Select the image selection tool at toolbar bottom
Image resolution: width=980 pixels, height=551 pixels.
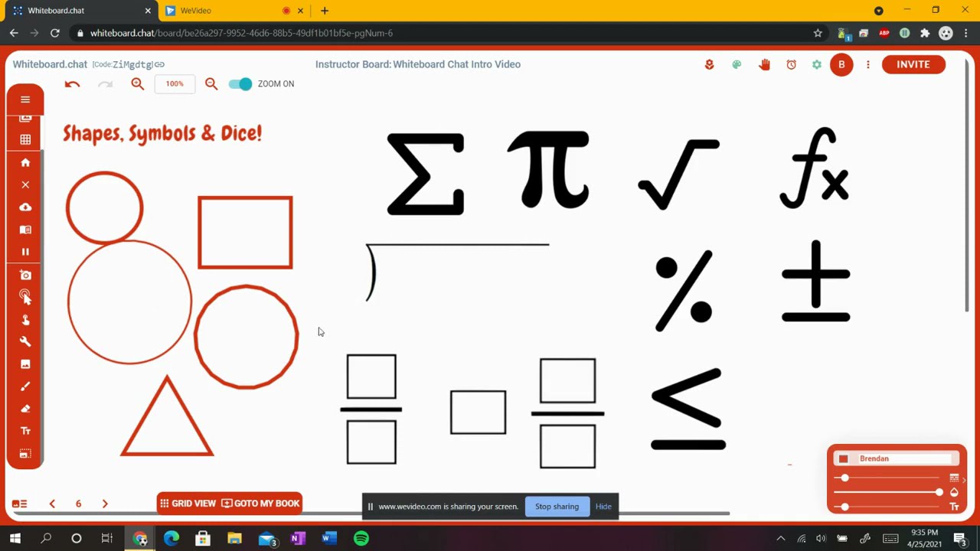coord(25,454)
